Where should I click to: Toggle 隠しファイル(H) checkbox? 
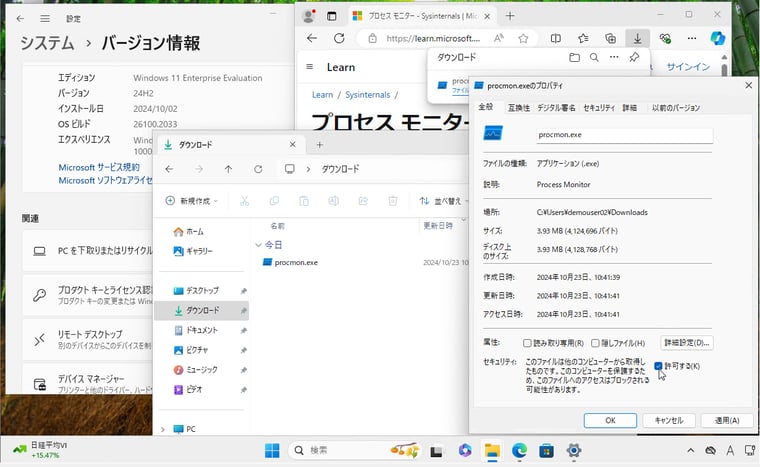595,343
